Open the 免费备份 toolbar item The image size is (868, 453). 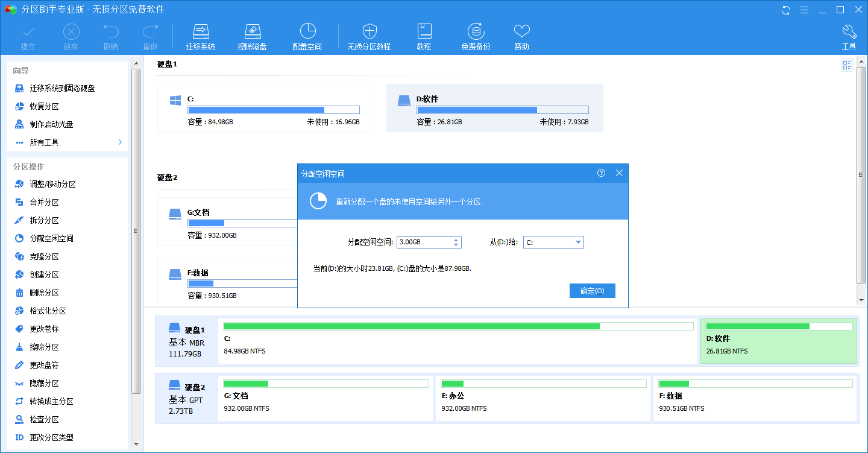[476, 37]
